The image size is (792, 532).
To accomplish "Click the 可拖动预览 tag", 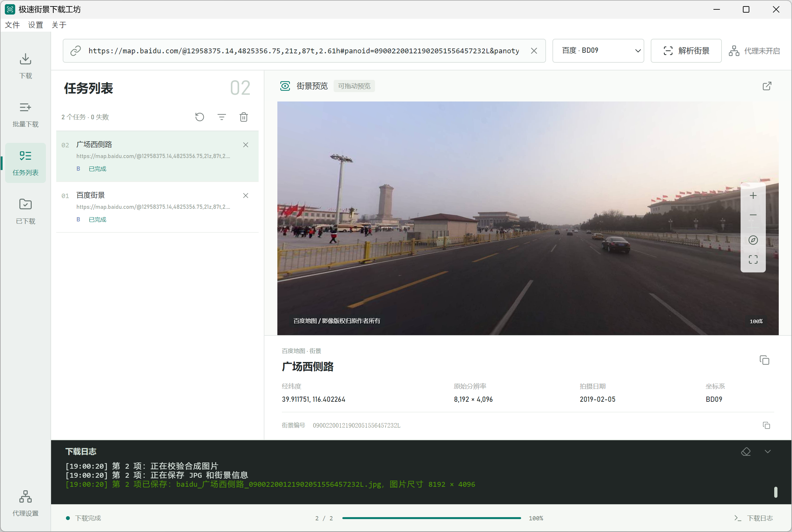I will click(x=354, y=86).
